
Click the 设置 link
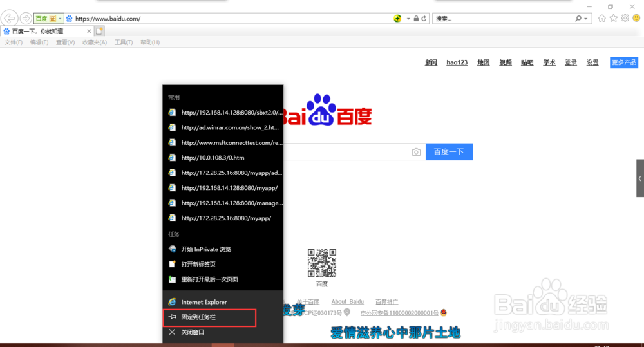[592, 62]
